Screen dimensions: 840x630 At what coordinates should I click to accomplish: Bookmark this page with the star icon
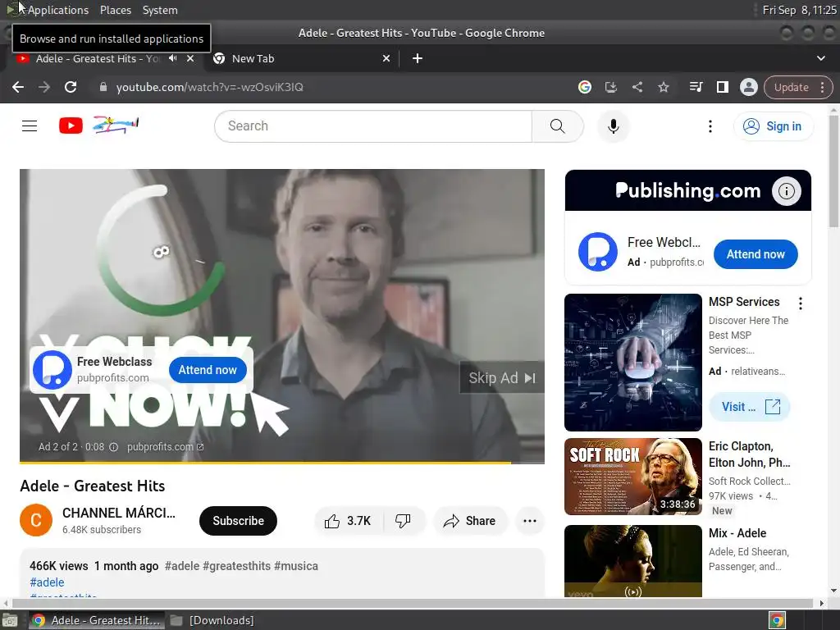(663, 87)
